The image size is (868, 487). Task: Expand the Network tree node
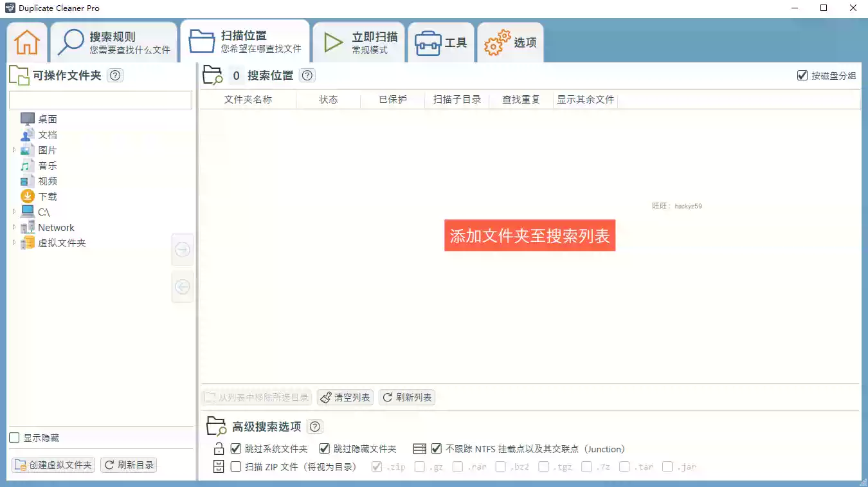click(x=14, y=227)
